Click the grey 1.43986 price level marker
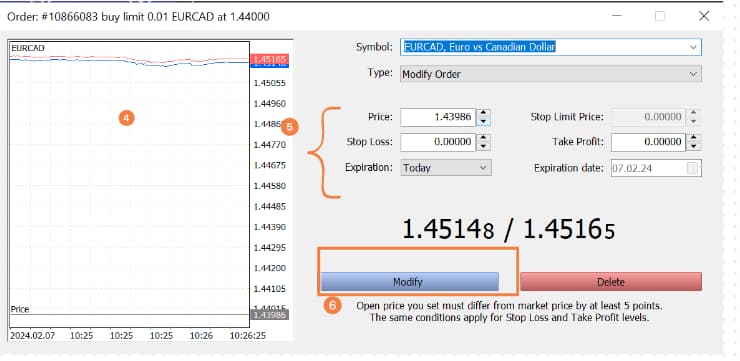Viewport: 740px width, 361px height. point(269,315)
